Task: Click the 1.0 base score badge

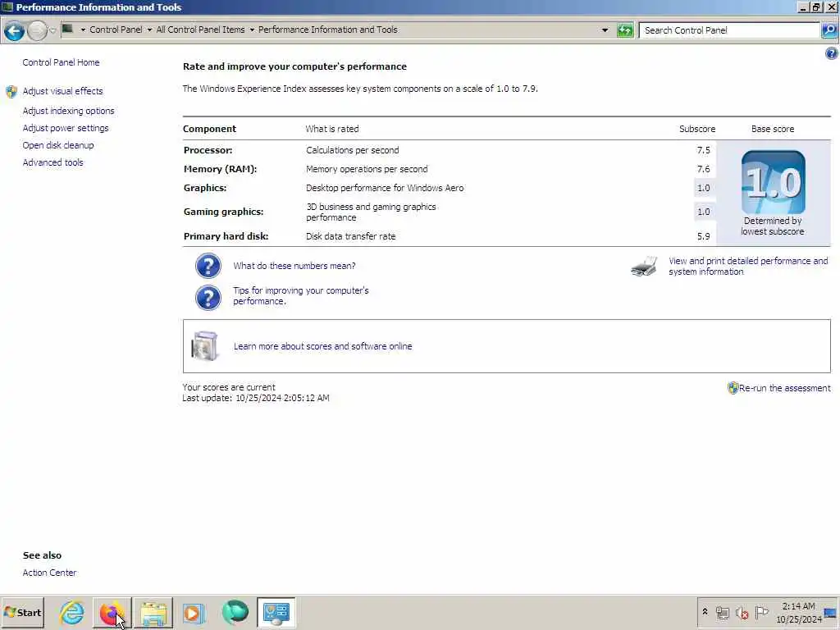Action: pos(773,182)
